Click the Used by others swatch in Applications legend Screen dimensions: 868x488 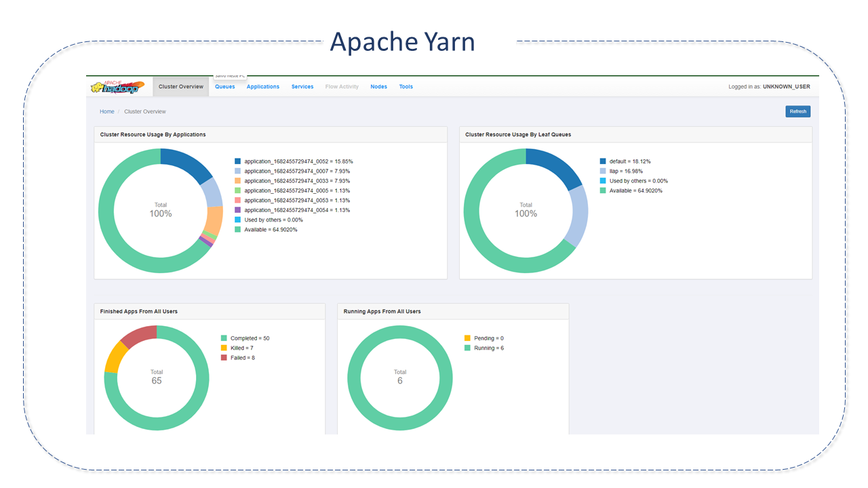tap(238, 220)
